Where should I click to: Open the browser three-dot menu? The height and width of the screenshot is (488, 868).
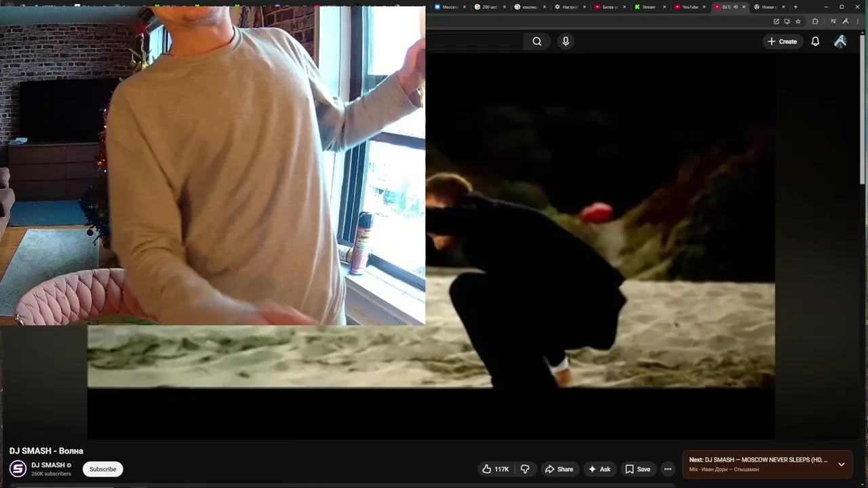[857, 21]
